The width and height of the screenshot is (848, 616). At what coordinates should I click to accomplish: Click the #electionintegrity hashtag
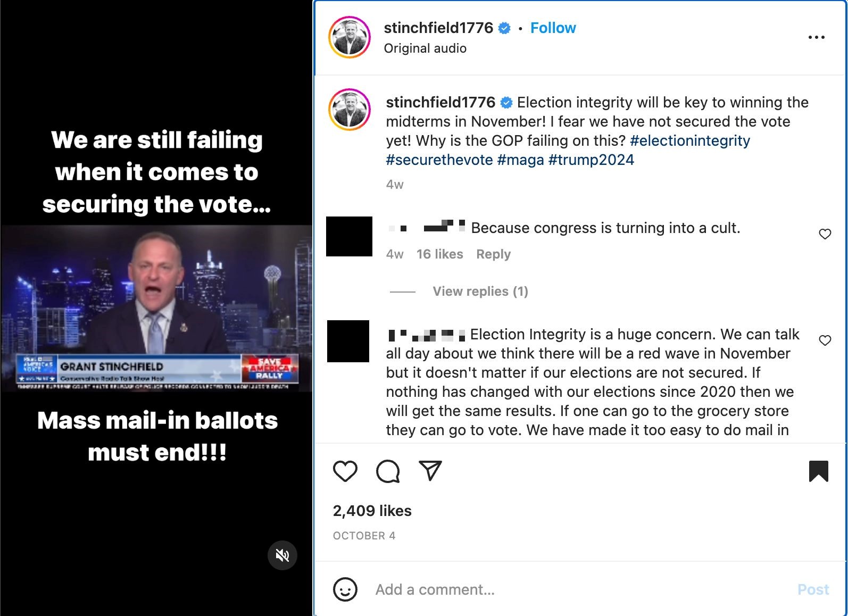(689, 141)
